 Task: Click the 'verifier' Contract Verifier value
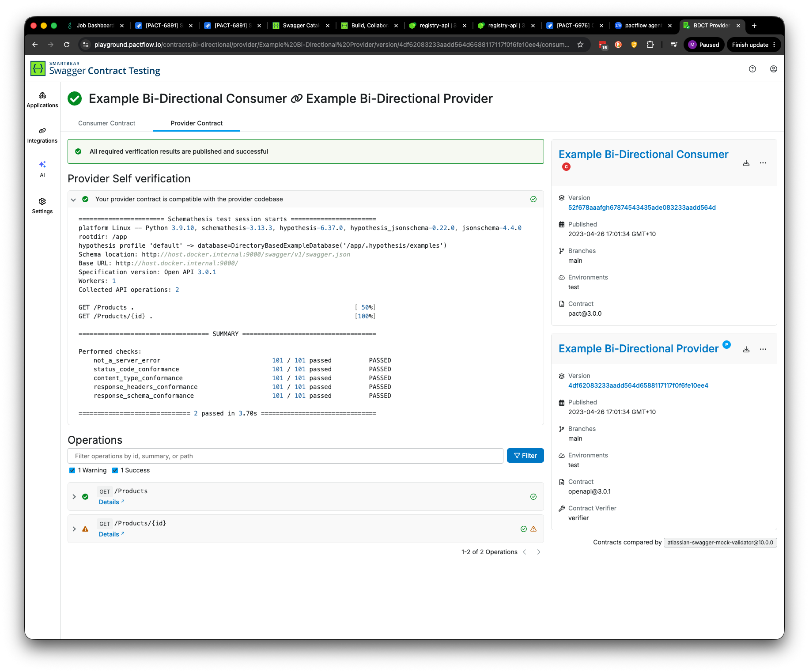pos(578,518)
